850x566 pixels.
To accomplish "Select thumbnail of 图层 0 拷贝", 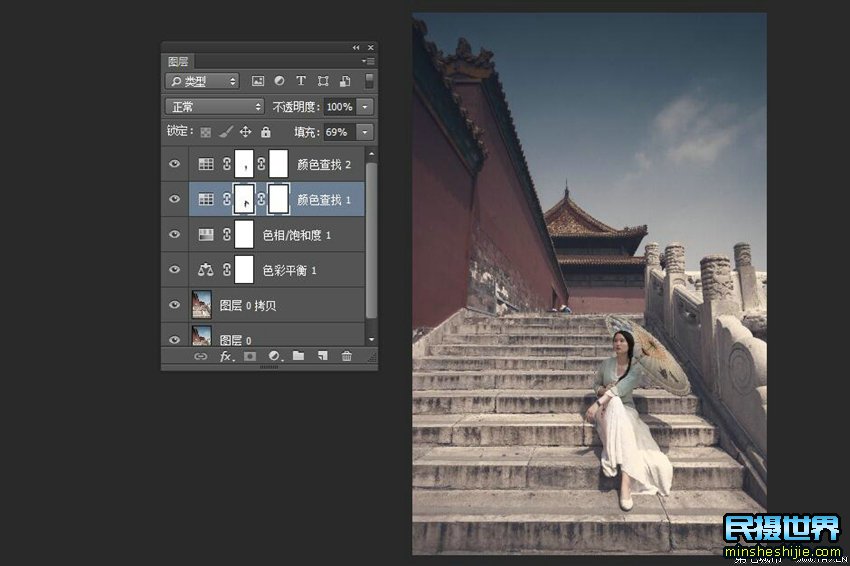I will point(202,305).
